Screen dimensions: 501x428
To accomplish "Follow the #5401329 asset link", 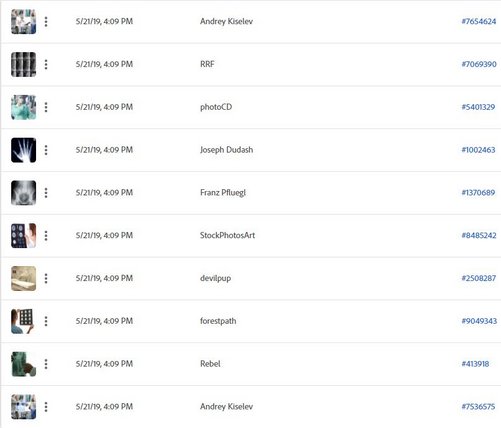I will [x=478, y=107].
